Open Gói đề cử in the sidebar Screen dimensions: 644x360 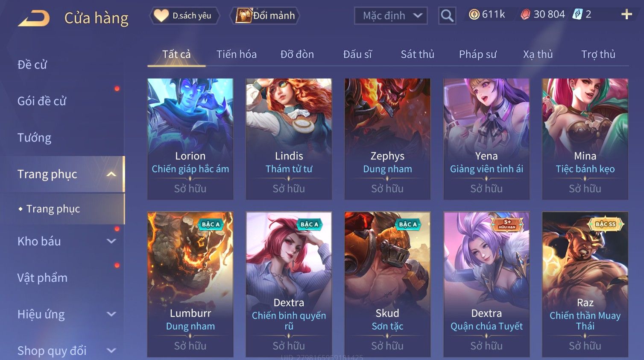click(x=42, y=101)
